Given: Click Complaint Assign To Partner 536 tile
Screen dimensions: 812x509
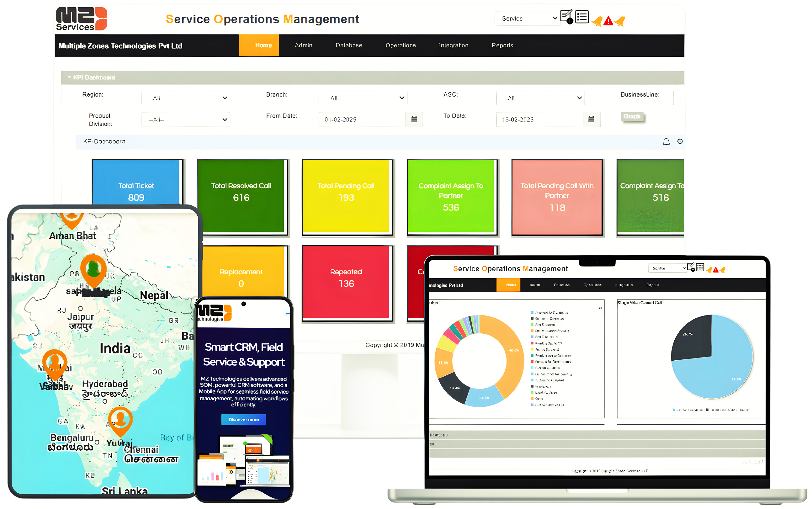Looking at the screenshot, I should pyautogui.click(x=452, y=197).
